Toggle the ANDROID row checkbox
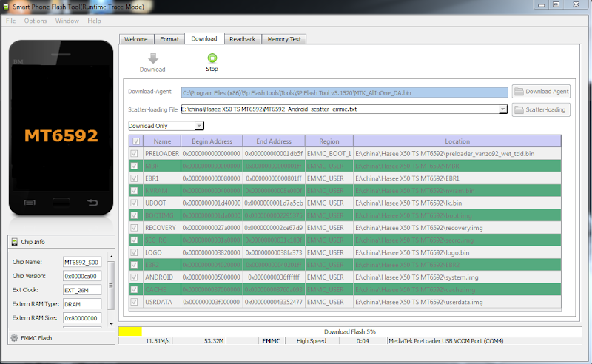 [134, 277]
